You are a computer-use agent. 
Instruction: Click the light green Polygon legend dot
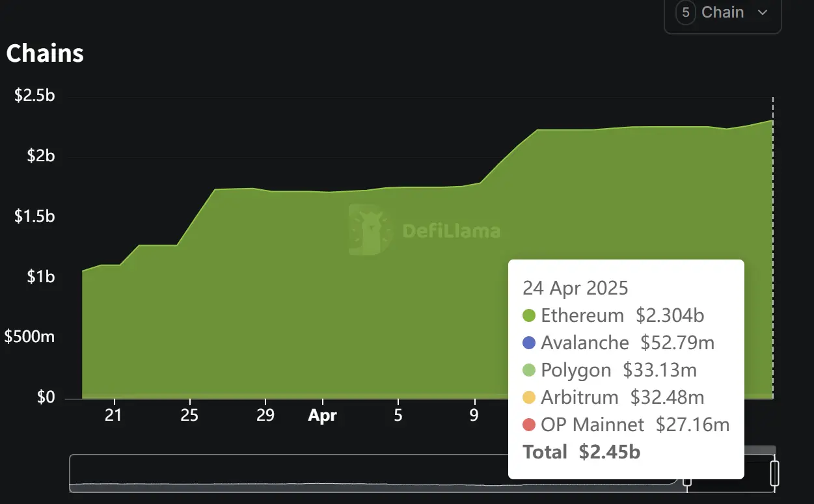tap(529, 371)
